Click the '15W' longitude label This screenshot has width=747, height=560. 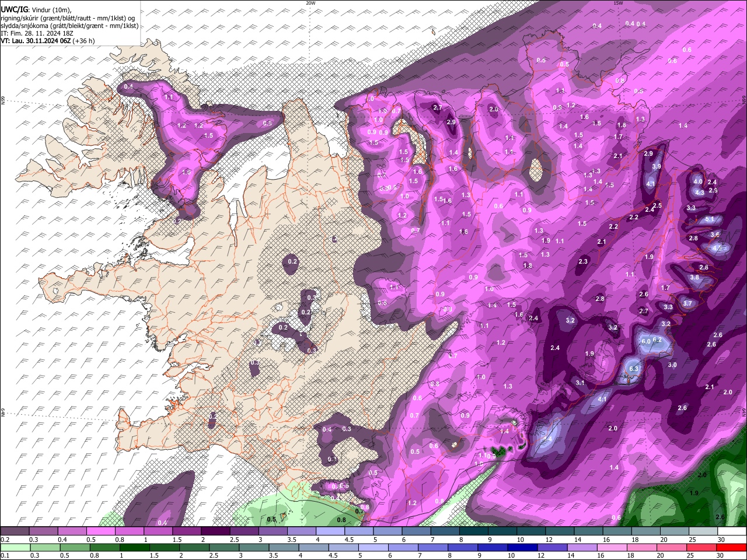coord(618,3)
